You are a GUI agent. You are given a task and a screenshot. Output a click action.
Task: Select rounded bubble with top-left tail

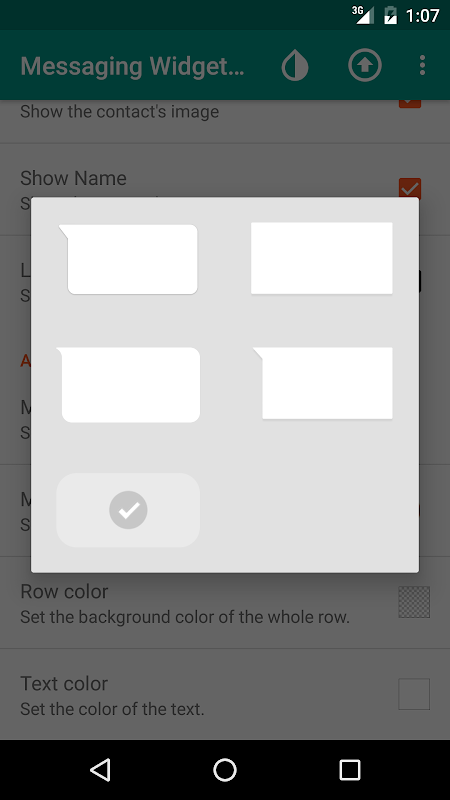pyautogui.click(x=128, y=259)
